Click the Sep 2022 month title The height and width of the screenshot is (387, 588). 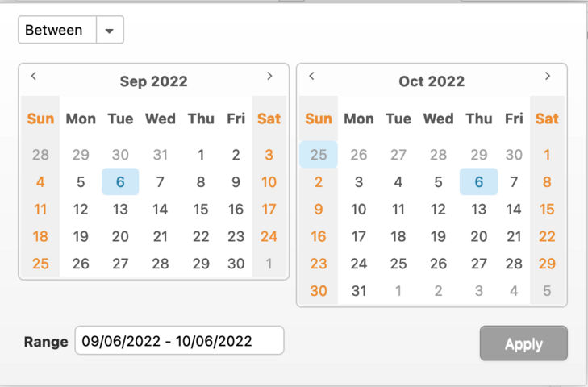pyautogui.click(x=153, y=81)
